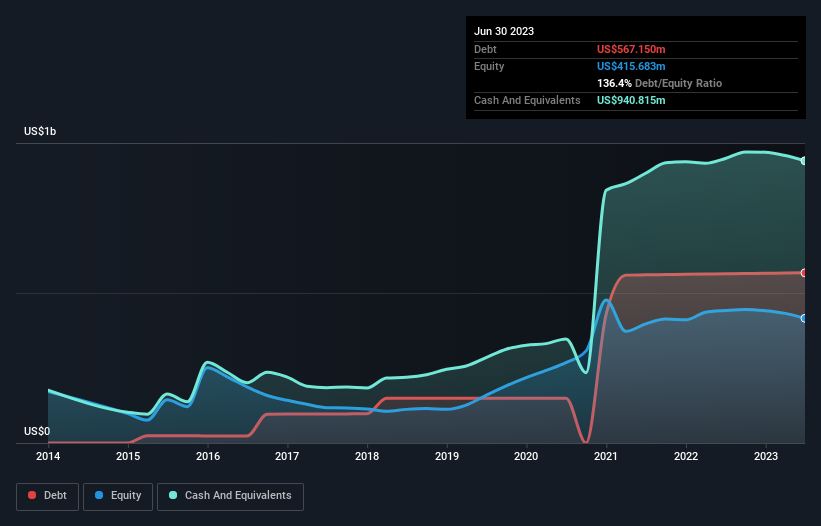Image resolution: width=821 pixels, height=526 pixels.
Task: Click the 2022 x-axis label
Action: point(686,456)
